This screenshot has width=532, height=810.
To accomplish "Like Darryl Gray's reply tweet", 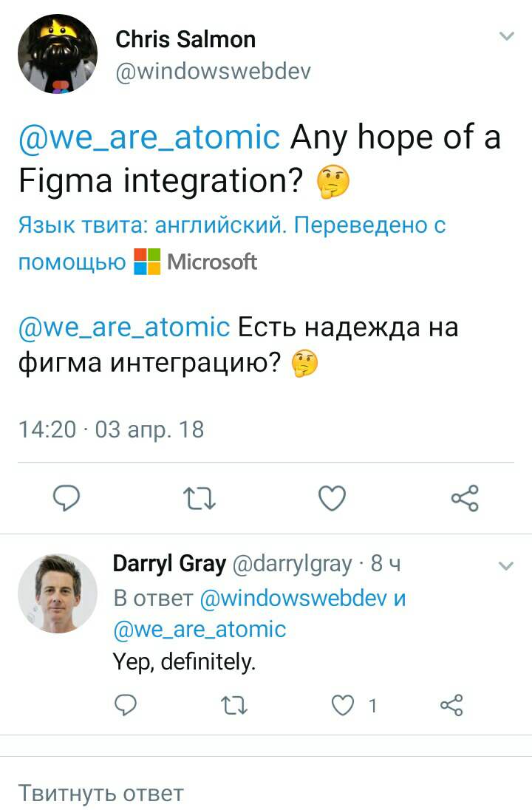I will point(343,706).
